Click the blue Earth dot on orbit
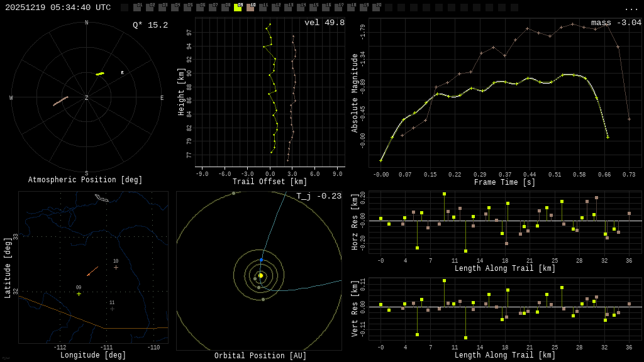 pos(262,260)
